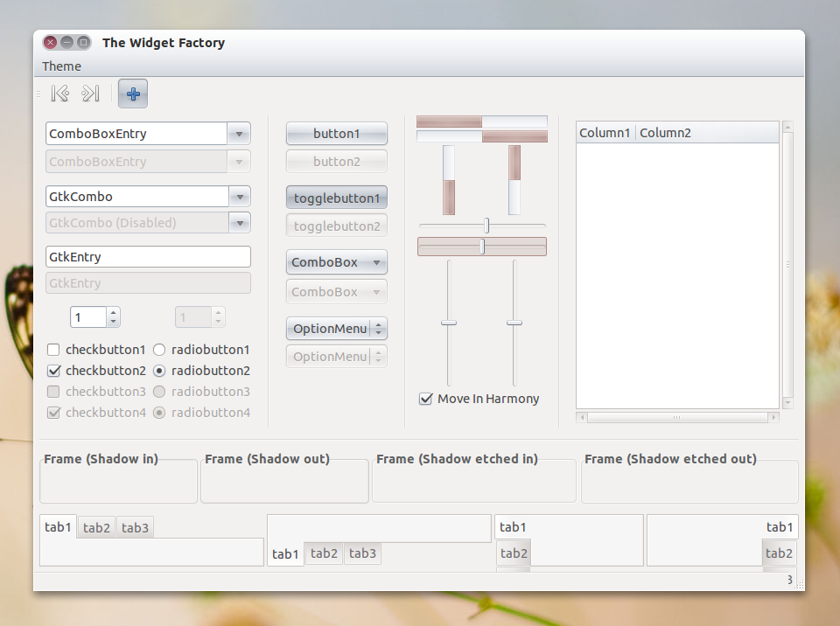
Task: Click the first horizontal progress bar
Action: coord(482,122)
